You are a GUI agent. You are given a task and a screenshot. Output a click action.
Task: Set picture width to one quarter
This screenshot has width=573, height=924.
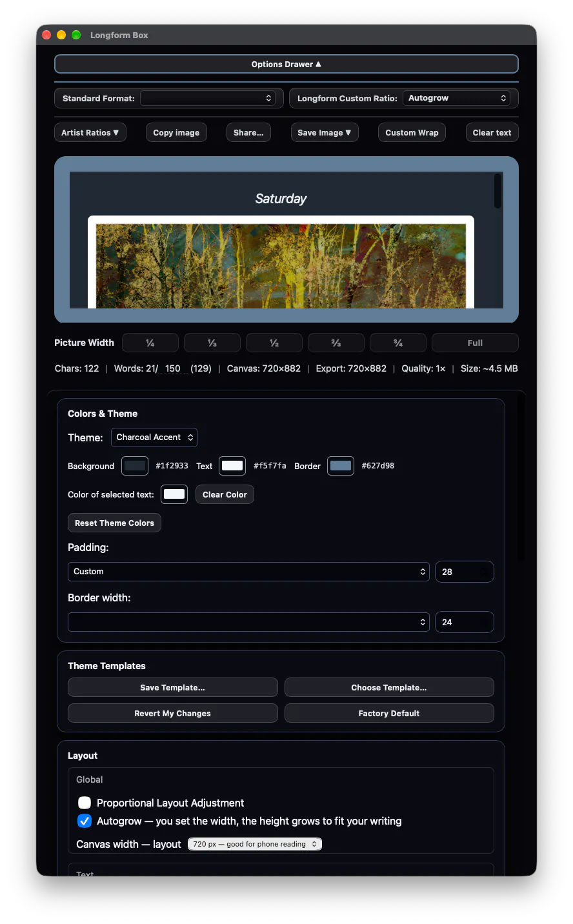point(150,343)
